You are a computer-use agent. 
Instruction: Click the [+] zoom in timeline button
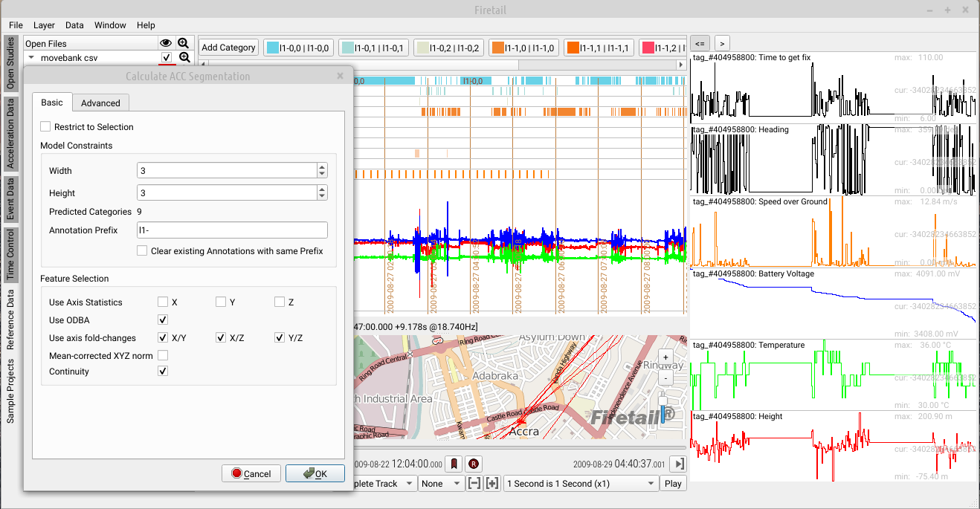491,484
